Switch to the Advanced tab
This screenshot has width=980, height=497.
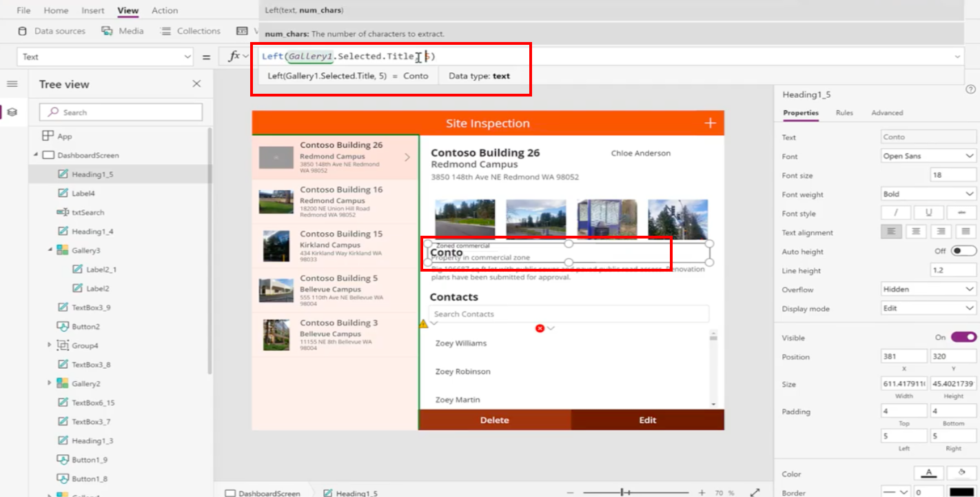887,112
